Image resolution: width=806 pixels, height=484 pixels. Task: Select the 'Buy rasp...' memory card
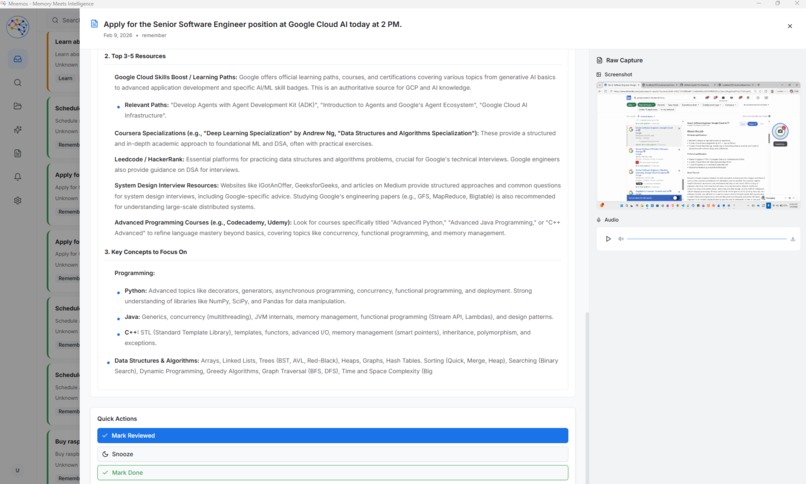coord(64,457)
